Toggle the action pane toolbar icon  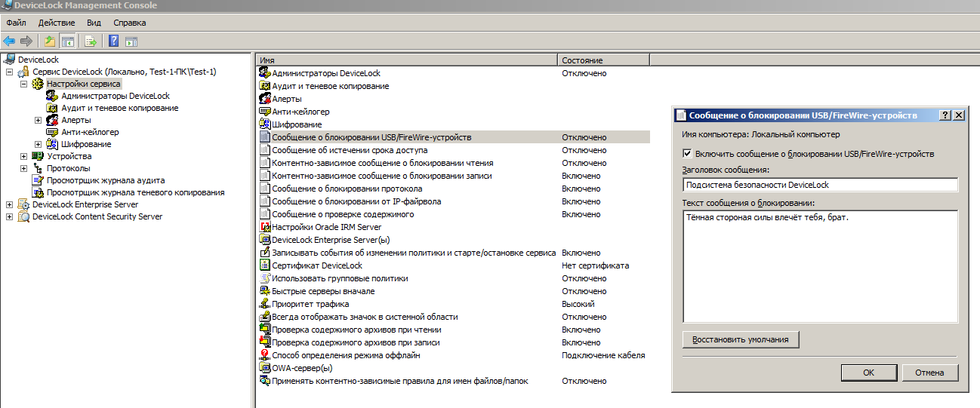coord(131,41)
